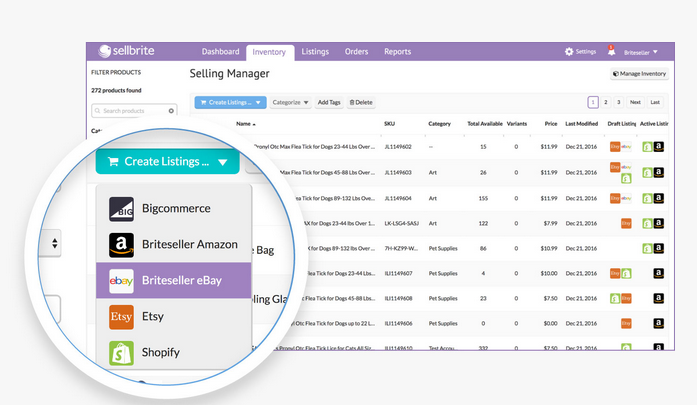Click the up-down stepper arrows in the magnifier
The image size is (697, 405).
(54, 243)
